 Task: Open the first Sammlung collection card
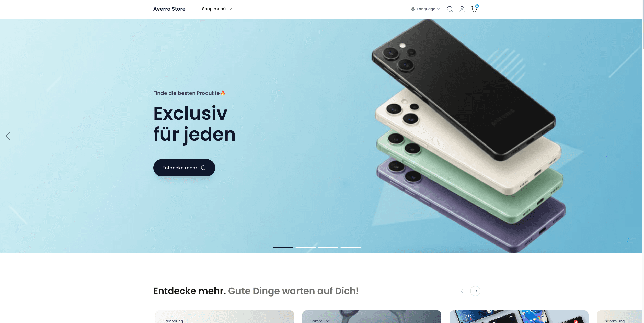[224, 317]
